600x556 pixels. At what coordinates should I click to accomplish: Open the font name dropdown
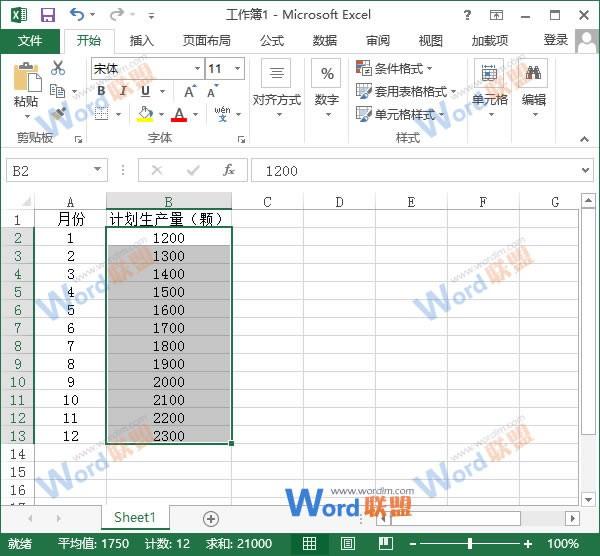coord(197,69)
